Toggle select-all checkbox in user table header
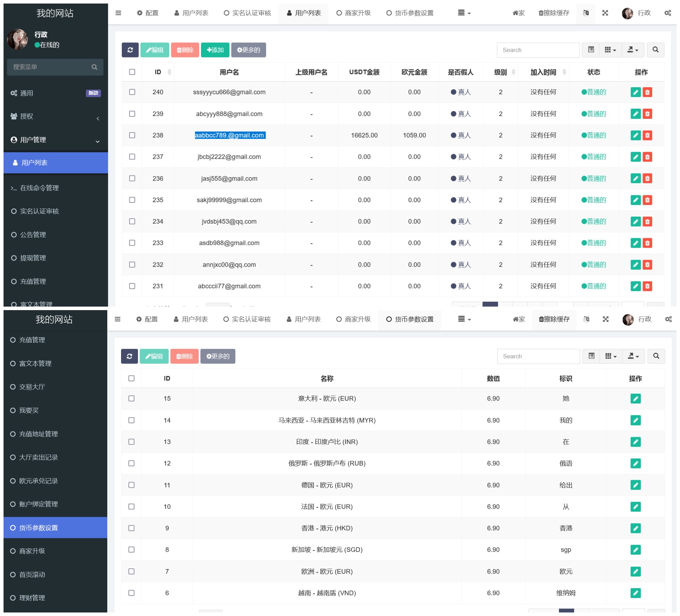 (132, 72)
